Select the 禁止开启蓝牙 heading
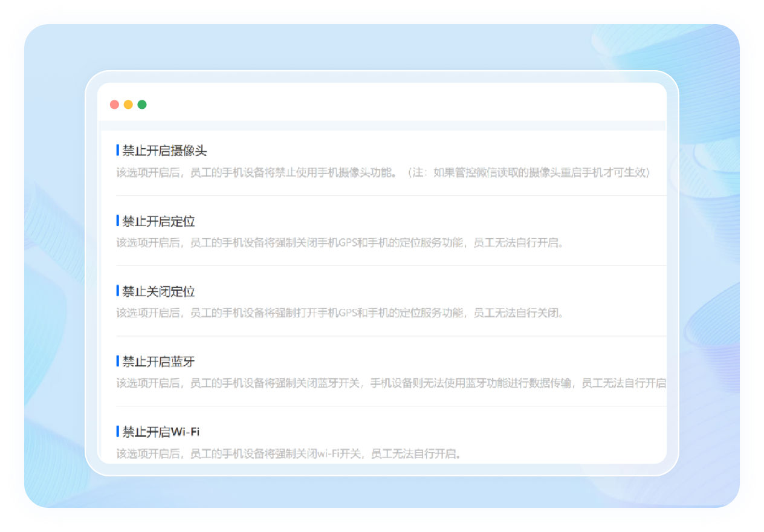 tap(158, 362)
